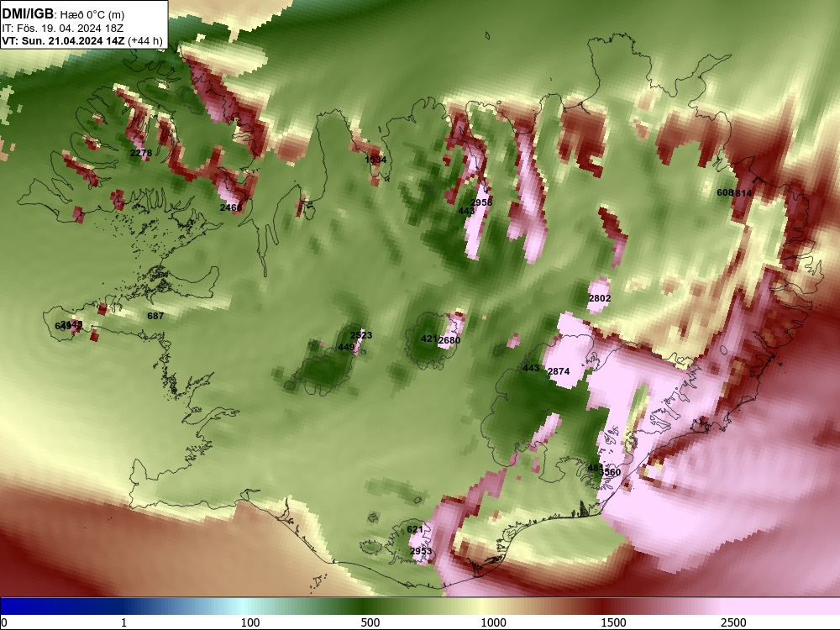
Task: Select the 'IT: Fös. 19. 04. 2024 18Z' line
Action: tap(63, 28)
